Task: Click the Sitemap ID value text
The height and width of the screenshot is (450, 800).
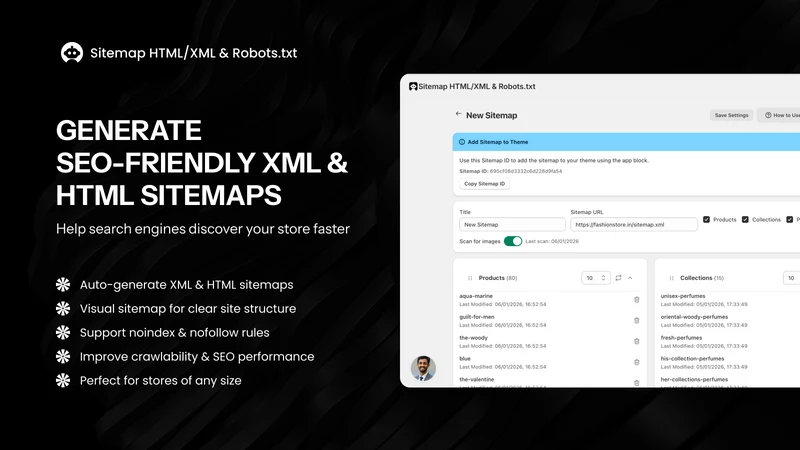Action: pyautogui.click(x=526, y=171)
